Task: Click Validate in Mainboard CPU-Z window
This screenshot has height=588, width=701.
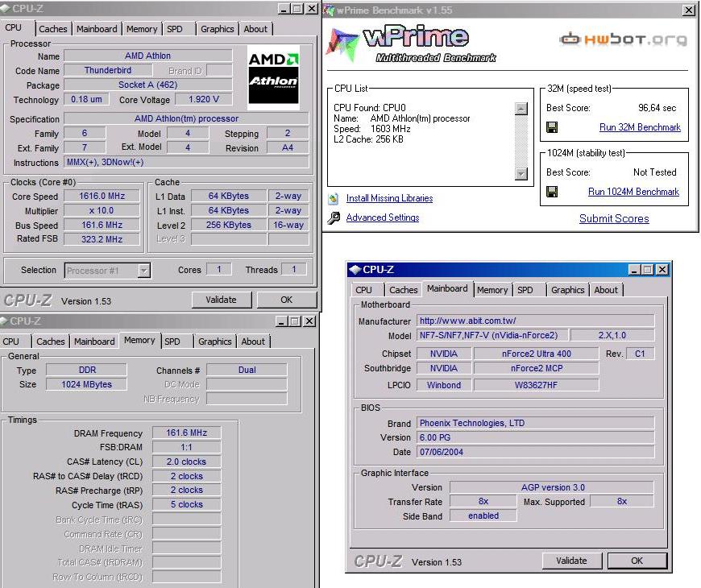Action: pos(572,561)
